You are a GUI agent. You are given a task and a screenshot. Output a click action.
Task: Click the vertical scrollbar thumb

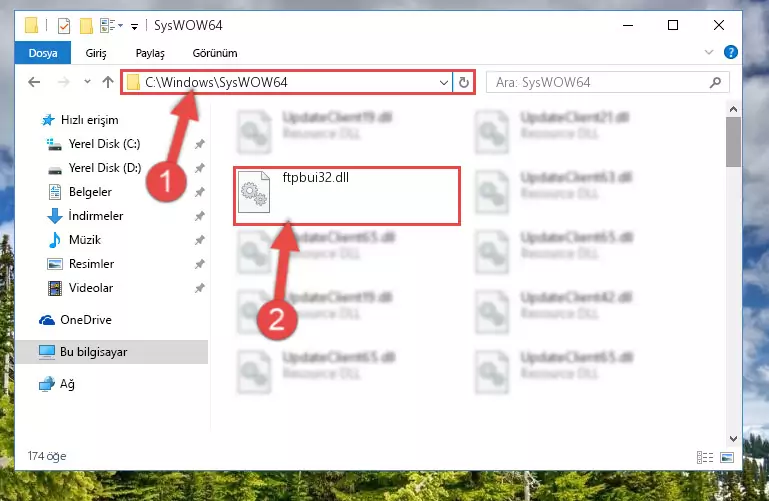pos(733,142)
